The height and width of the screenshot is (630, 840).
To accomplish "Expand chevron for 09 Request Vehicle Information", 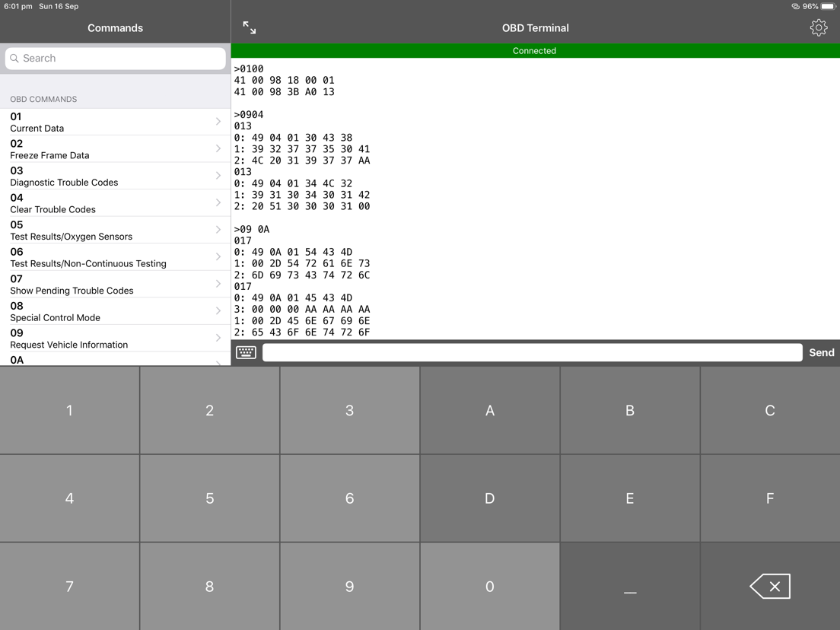I will (218, 338).
